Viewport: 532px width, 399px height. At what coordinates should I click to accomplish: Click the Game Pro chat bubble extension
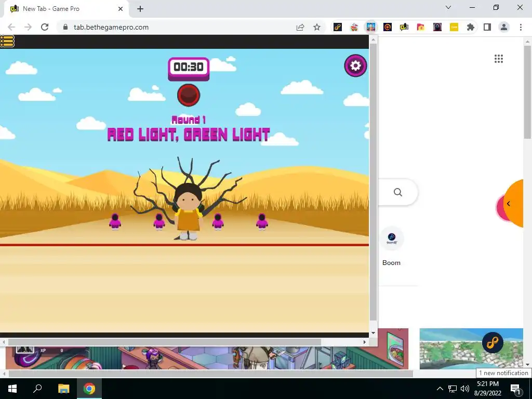(x=404, y=27)
